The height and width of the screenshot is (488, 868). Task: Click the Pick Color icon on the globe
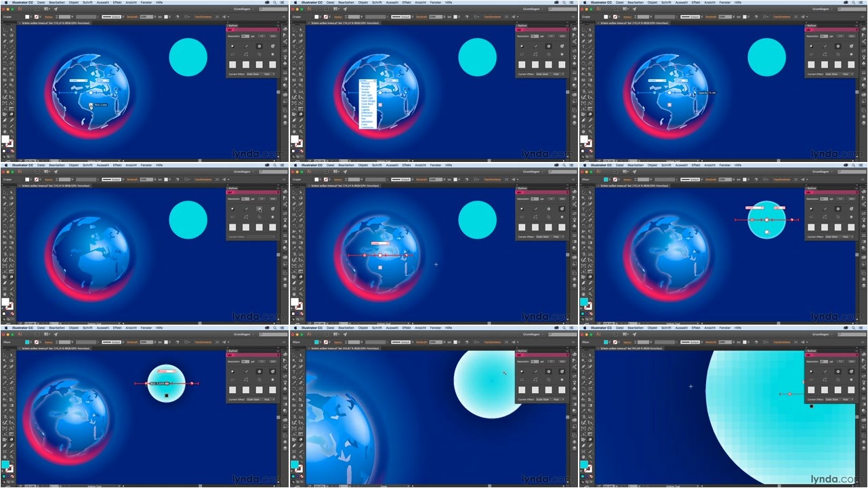[92, 106]
